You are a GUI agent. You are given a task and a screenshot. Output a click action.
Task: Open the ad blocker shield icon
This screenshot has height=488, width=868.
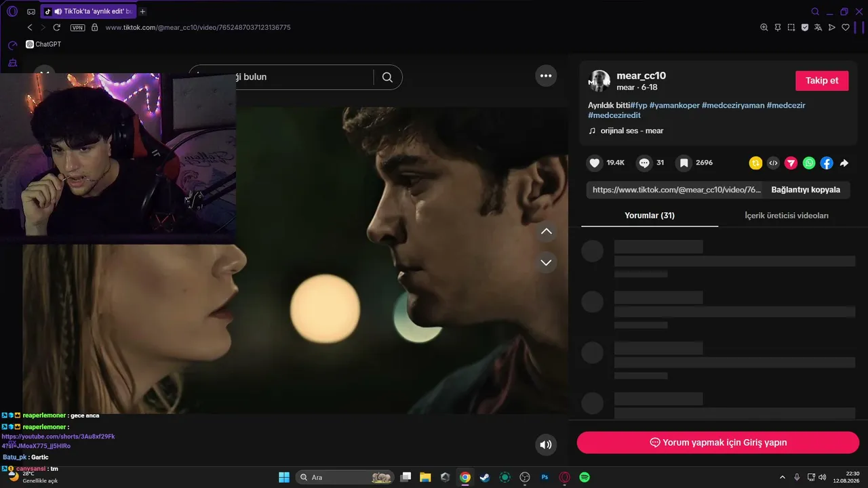[x=805, y=27]
